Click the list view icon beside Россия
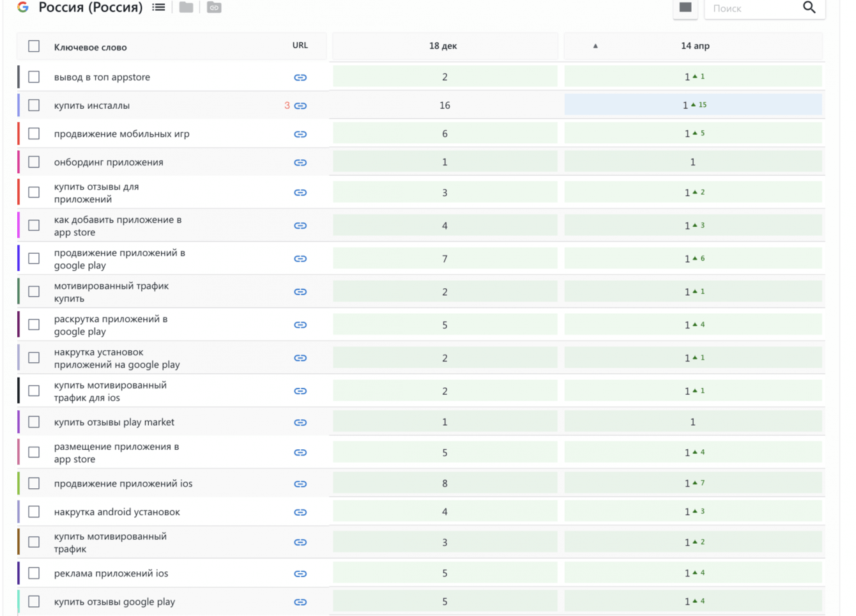 pyautogui.click(x=158, y=8)
